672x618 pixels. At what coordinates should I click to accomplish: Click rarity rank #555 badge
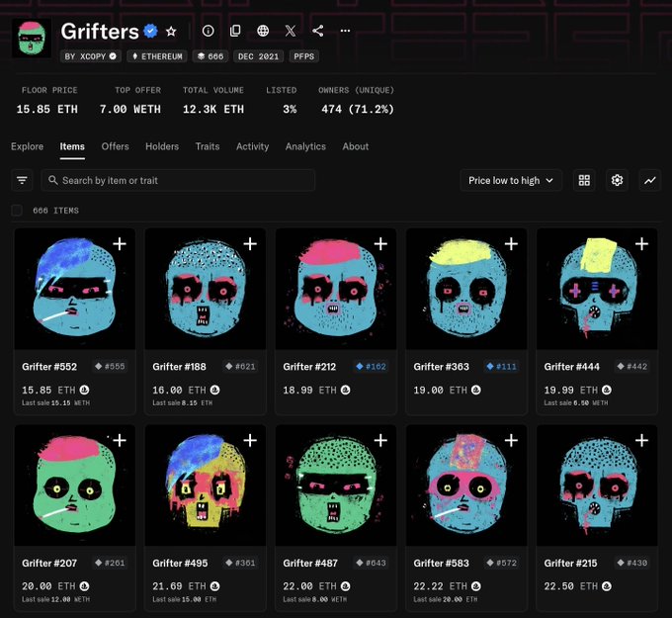[110, 366]
